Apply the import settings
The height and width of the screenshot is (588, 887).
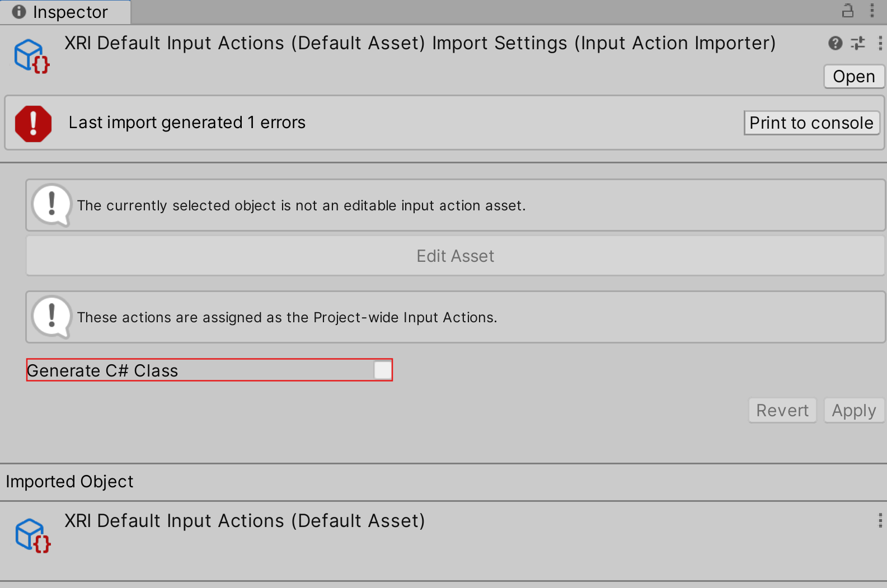coord(854,410)
